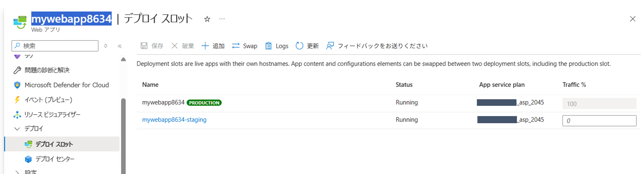644x174 pixels.
Task: Click the wrench icon for 問題の診断と解決
Action: click(17, 70)
